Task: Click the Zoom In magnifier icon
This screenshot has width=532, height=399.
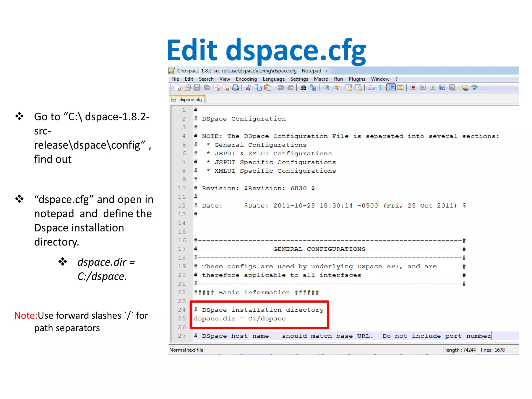Action: coord(326,88)
